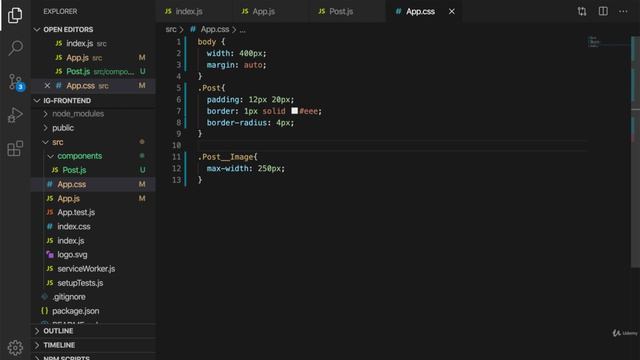Viewport: 640px width, 360px height.
Task: Expand the public folder
Action: (93, 128)
